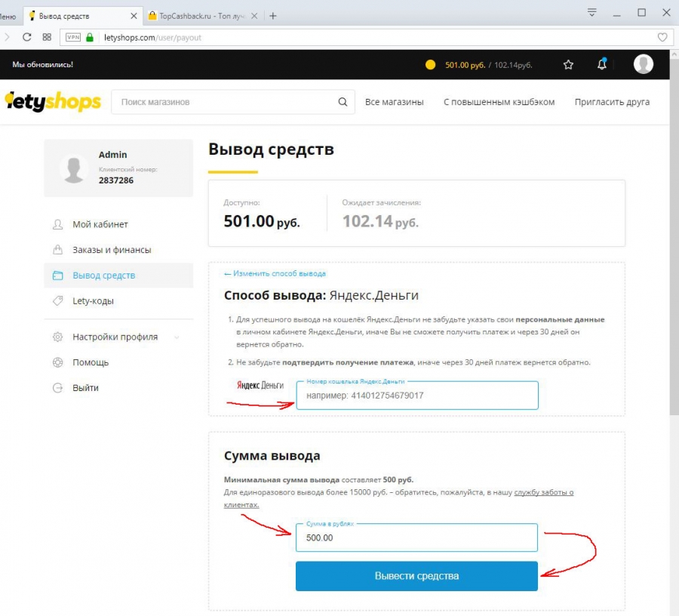Image resolution: width=679 pixels, height=616 pixels.
Task: Reload the page with the refresh icon
Action: [27, 37]
